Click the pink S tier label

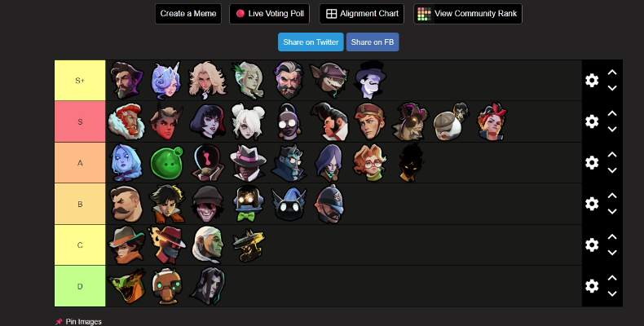[80, 121]
